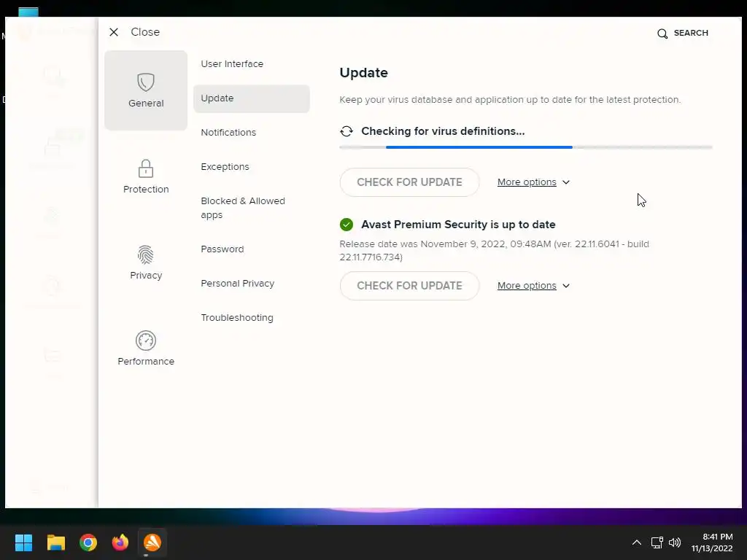Open the Notifications settings item
The height and width of the screenshot is (560, 747).
pyautogui.click(x=228, y=133)
